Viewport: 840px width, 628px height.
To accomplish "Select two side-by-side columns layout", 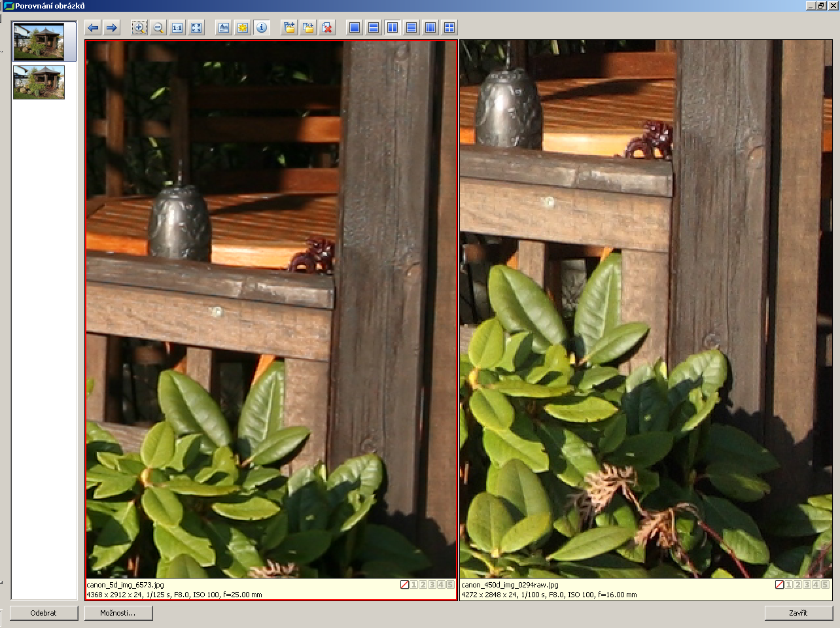I will point(393,27).
